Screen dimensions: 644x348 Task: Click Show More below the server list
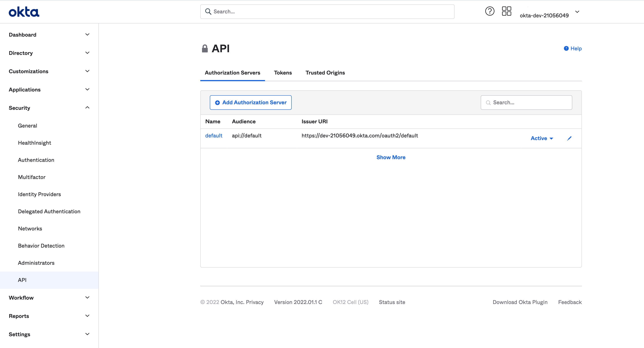[x=391, y=157]
